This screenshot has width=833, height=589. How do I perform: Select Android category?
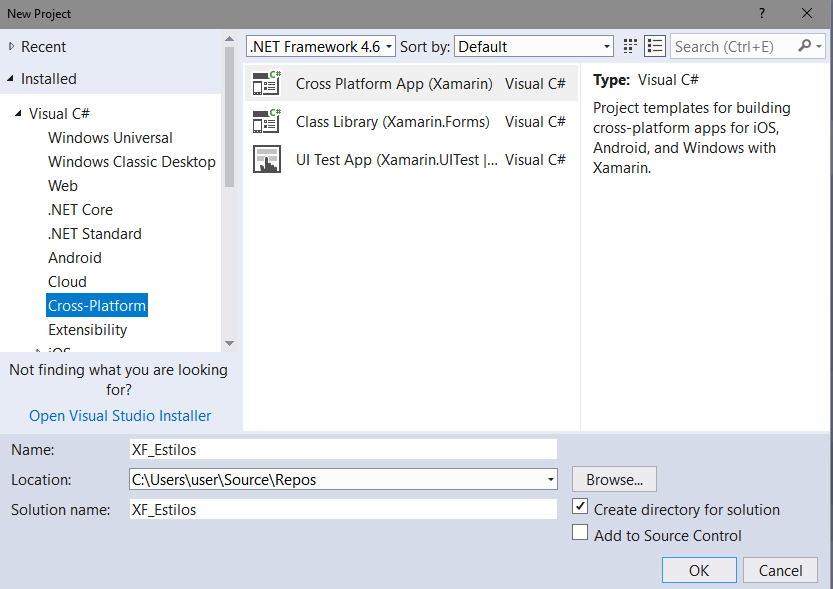pos(75,258)
